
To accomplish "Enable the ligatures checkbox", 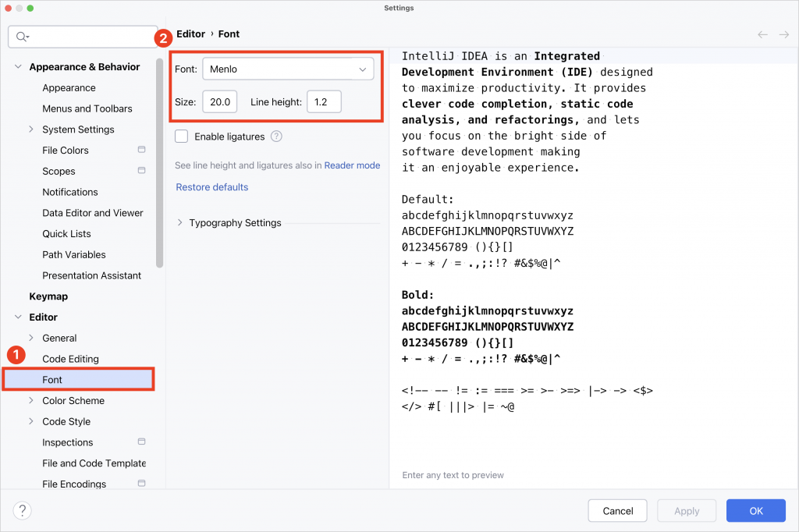I will pos(181,137).
